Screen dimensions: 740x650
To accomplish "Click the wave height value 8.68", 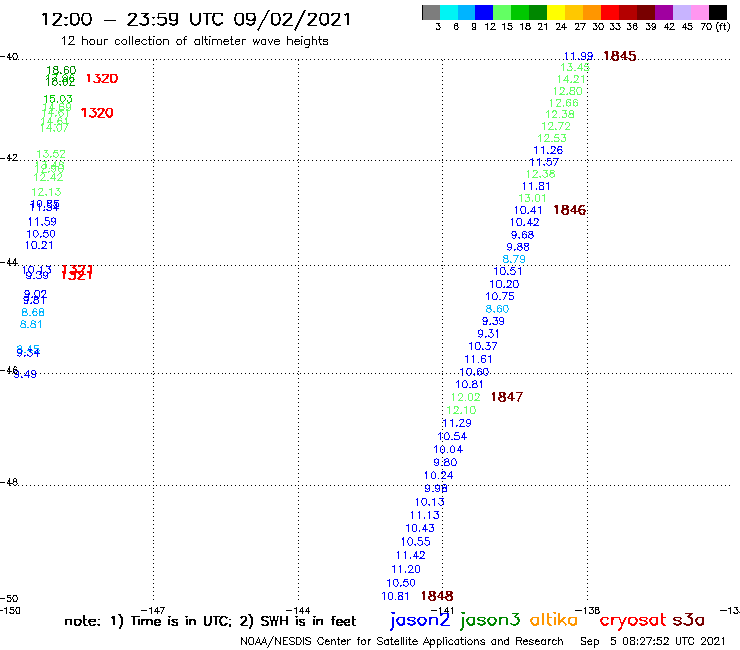I will tap(33, 312).
